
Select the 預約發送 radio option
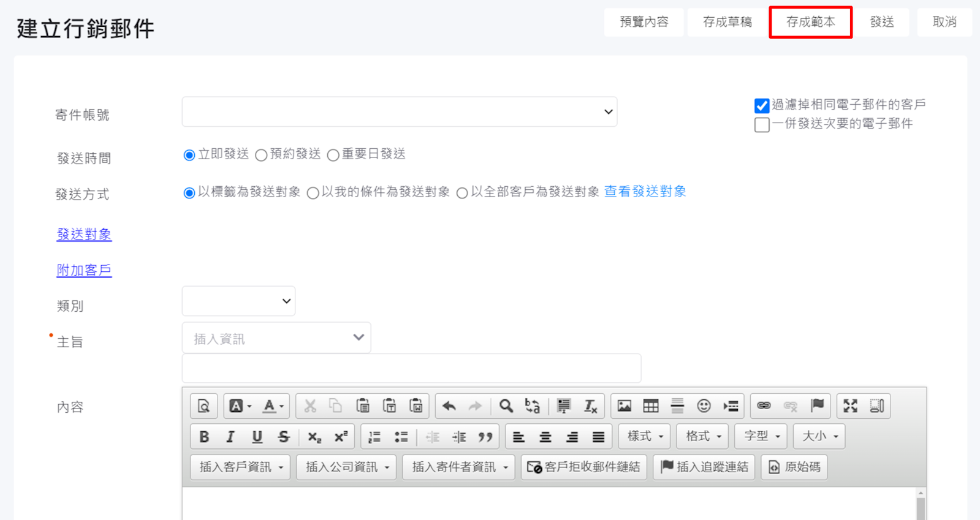(x=261, y=155)
